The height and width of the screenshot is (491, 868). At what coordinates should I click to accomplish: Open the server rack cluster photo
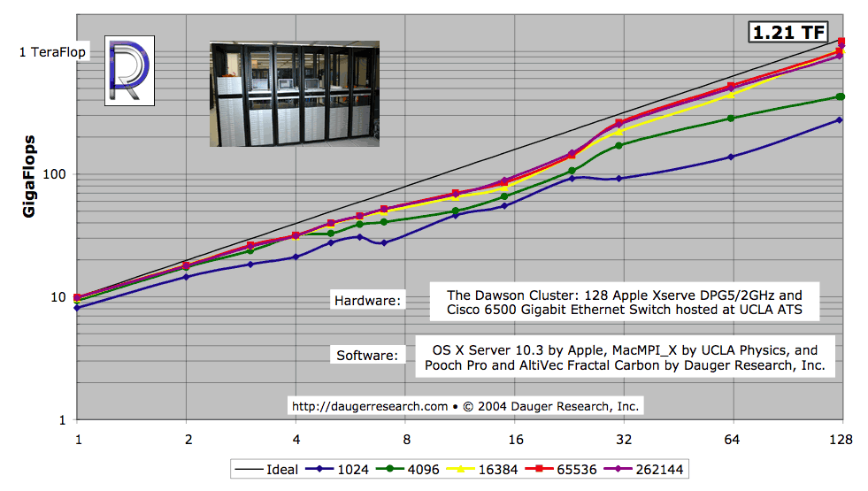coord(295,94)
